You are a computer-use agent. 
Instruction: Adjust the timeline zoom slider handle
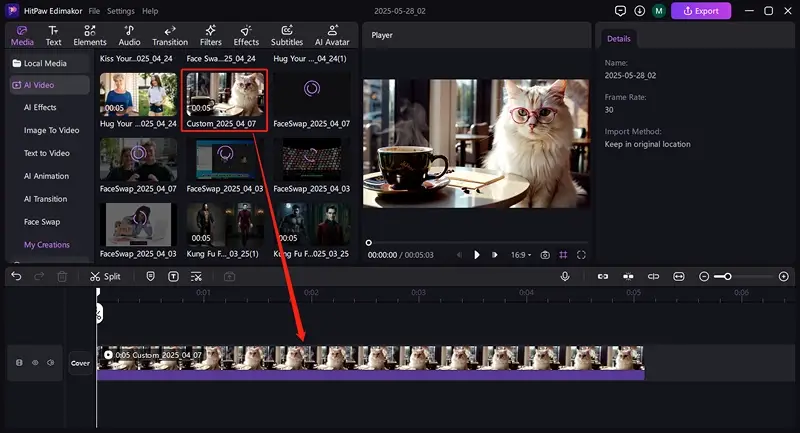click(728, 276)
